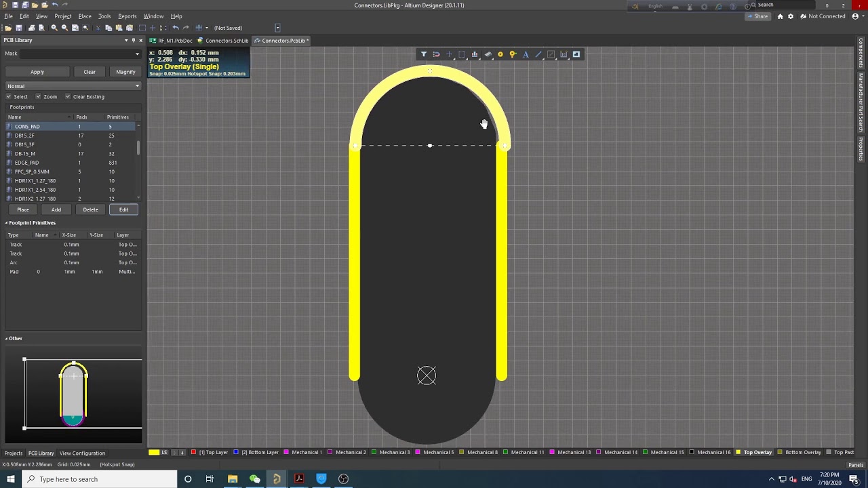Click the Zoom In magnifier icon
The height and width of the screenshot is (488, 868).
[54, 28]
